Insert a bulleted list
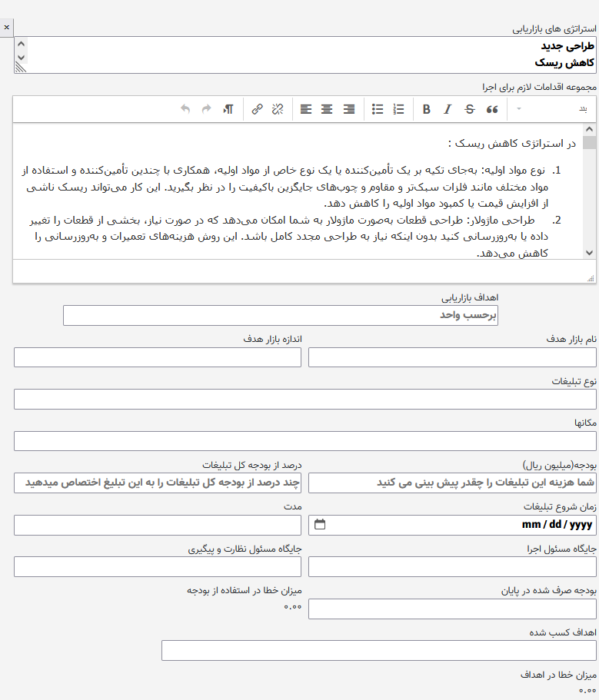Image resolution: width=599 pixels, height=700 pixels. [378, 109]
